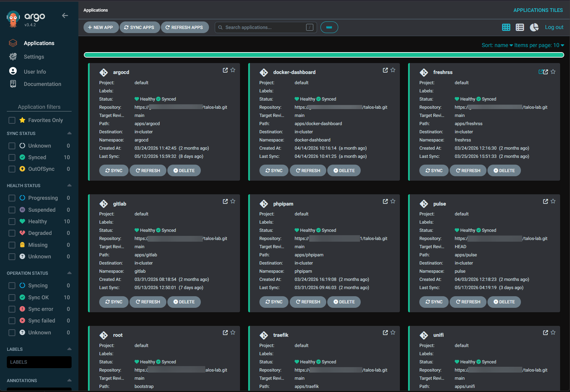Focus the Search applications field
This screenshot has height=392, width=570.
[266, 27]
